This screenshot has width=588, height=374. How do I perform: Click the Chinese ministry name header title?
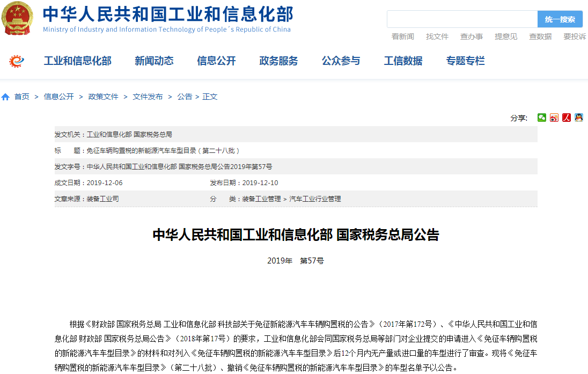168,14
